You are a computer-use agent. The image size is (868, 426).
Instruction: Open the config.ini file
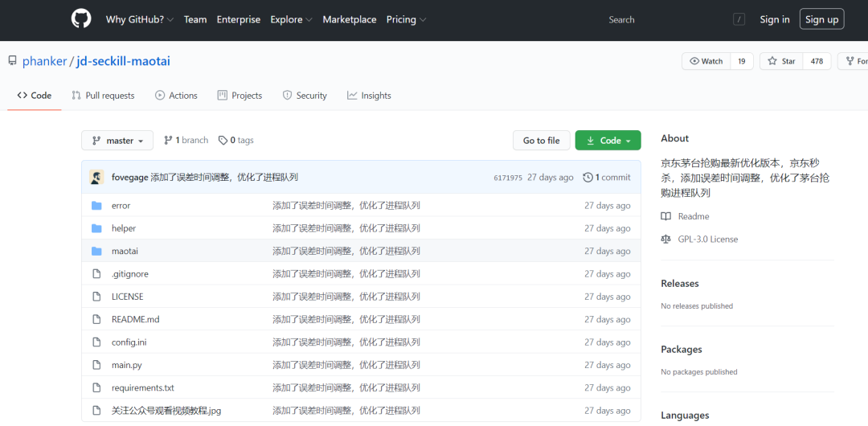129,342
